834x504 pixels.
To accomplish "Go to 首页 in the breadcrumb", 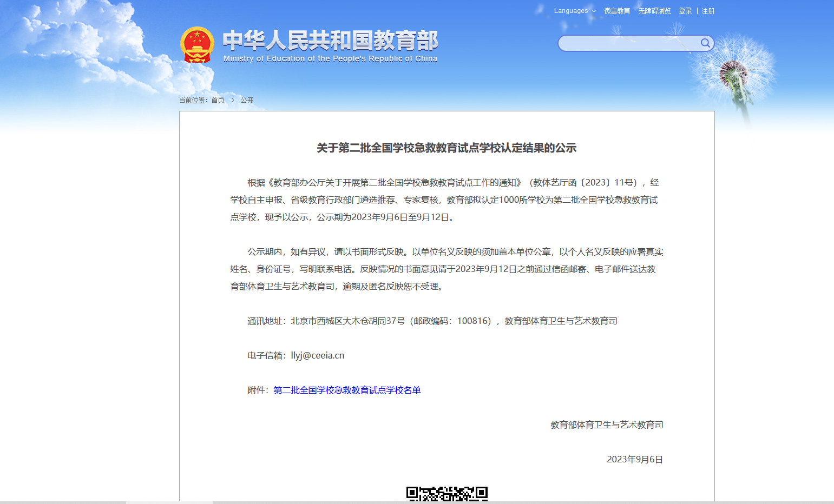I will click(218, 100).
